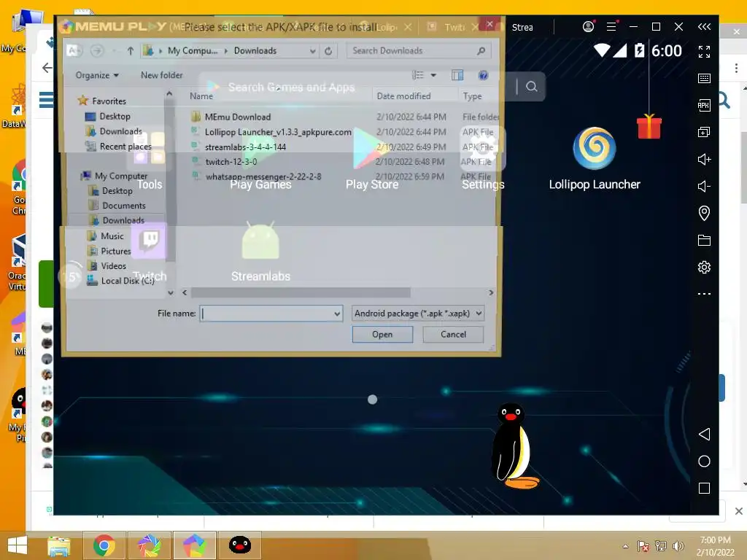Tap Android home circle button

pos(704,461)
